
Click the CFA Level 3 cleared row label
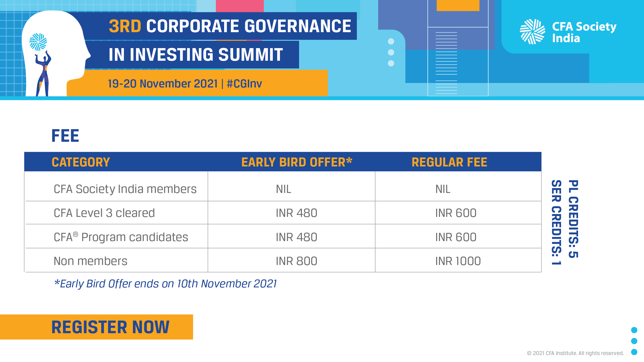coord(104,213)
